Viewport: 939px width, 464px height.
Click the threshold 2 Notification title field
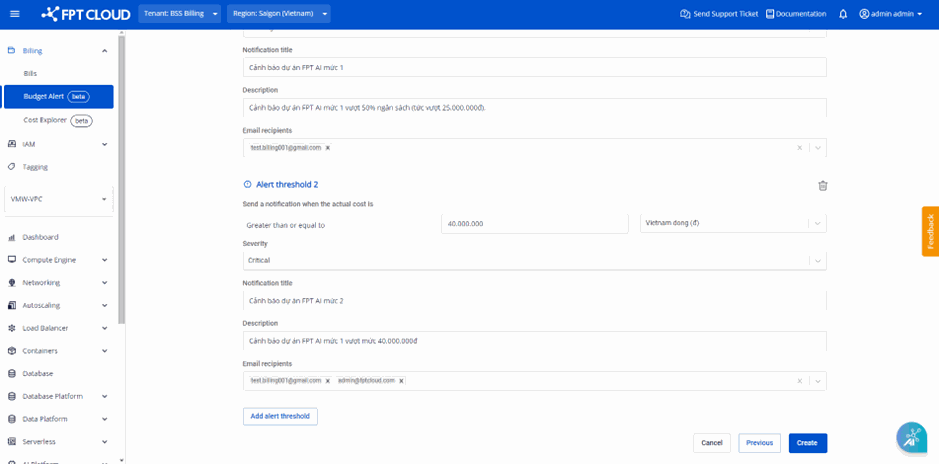(x=534, y=301)
